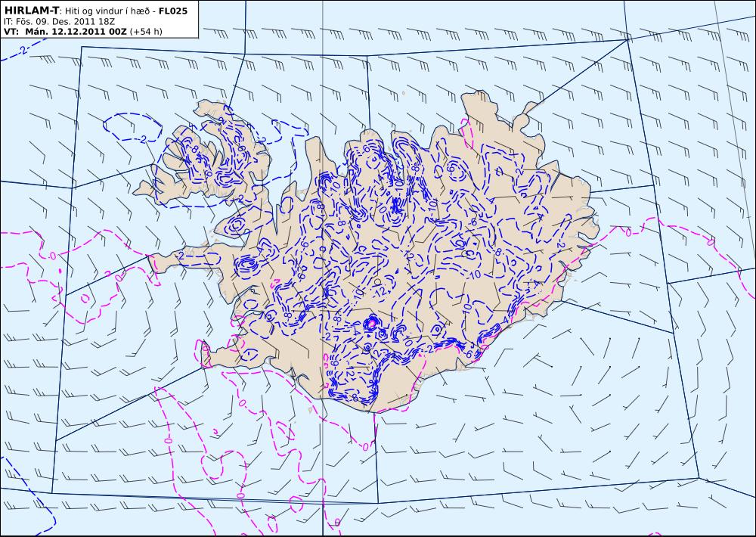Click the FL025 flight level label

172,11
